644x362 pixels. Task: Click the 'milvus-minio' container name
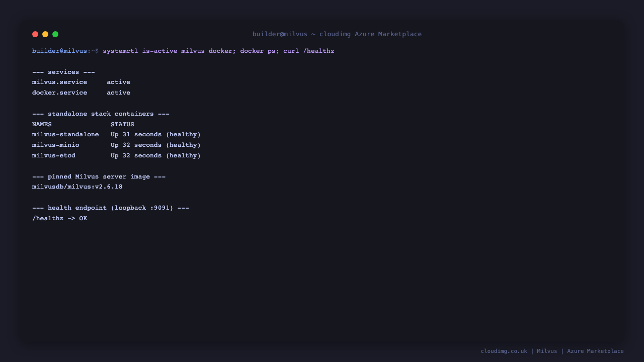click(x=55, y=145)
